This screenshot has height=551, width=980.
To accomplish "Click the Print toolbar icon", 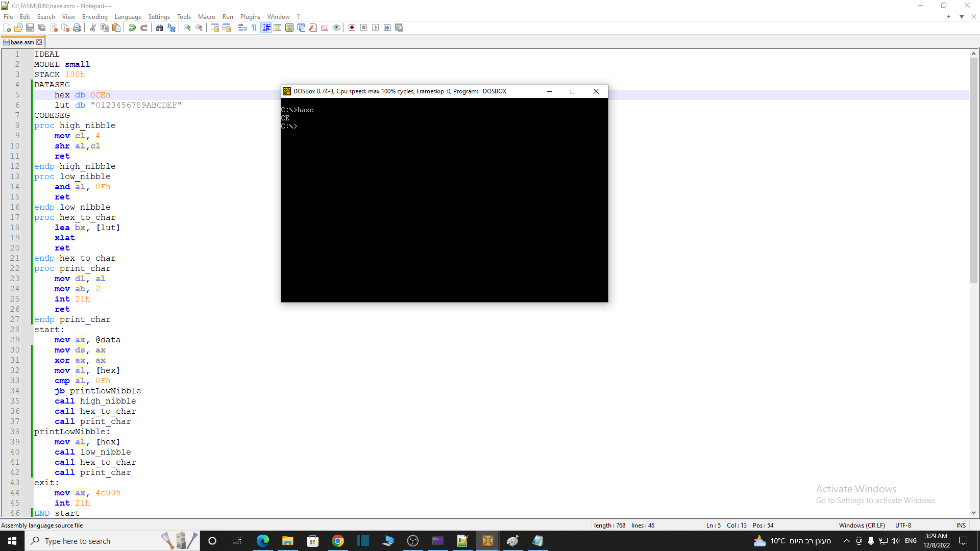I will (x=77, y=28).
